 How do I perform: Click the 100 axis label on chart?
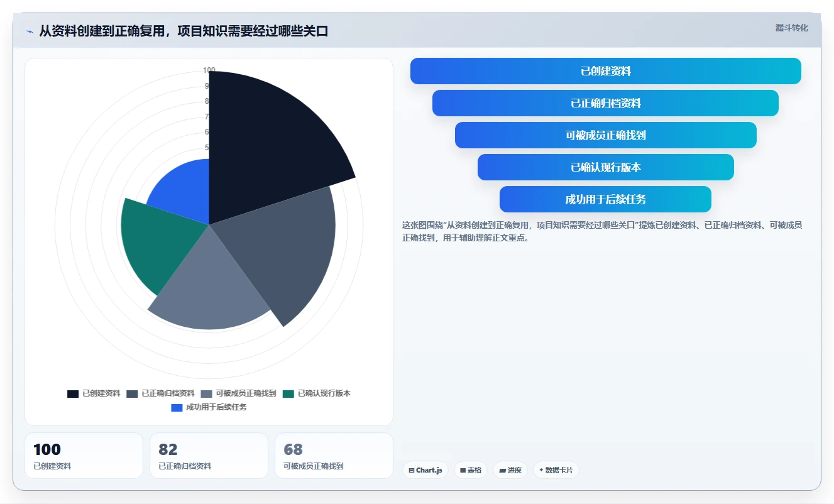[209, 70]
